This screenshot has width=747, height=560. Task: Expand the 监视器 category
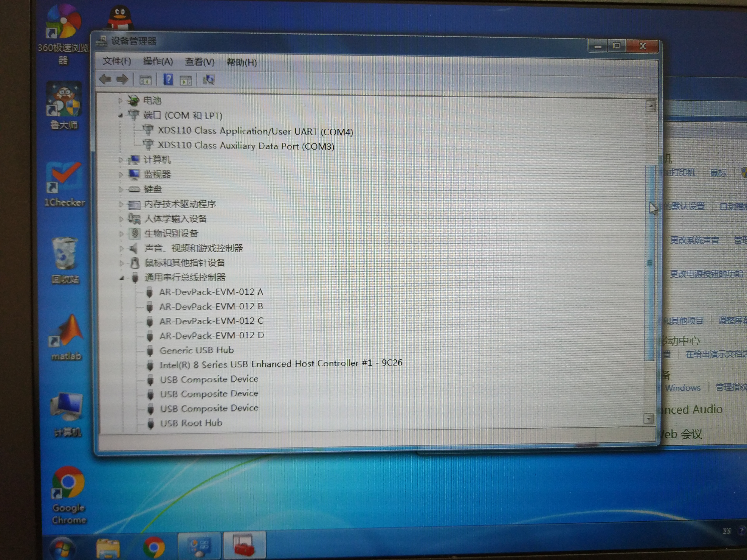pos(121,175)
